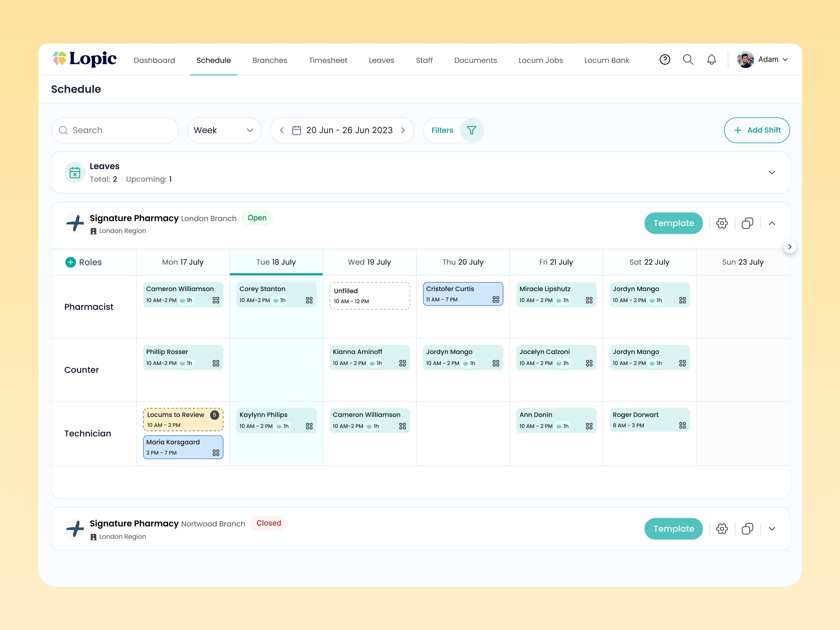
Task: Click the search magnifier in the top bar
Action: [688, 60]
